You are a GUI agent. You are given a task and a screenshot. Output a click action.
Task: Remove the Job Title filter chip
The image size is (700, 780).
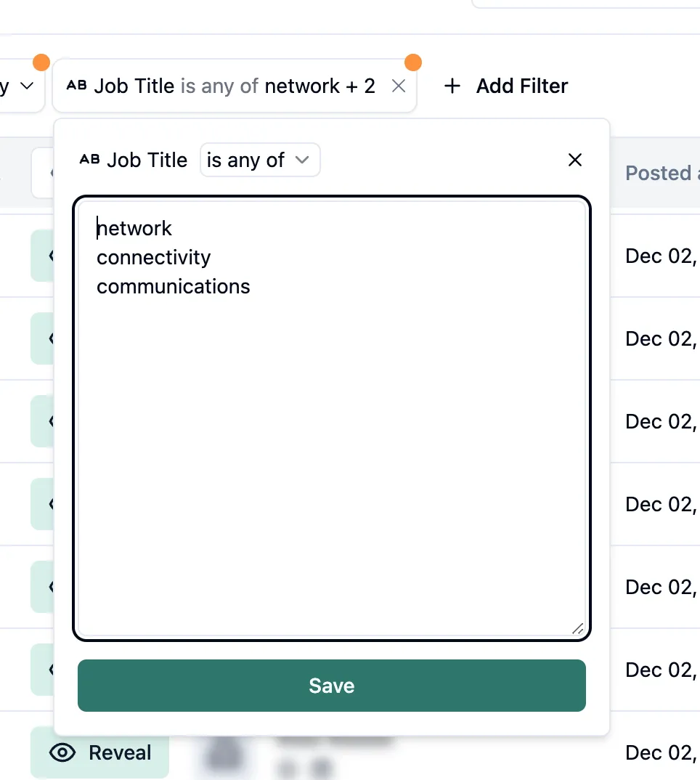(x=399, y=86)
